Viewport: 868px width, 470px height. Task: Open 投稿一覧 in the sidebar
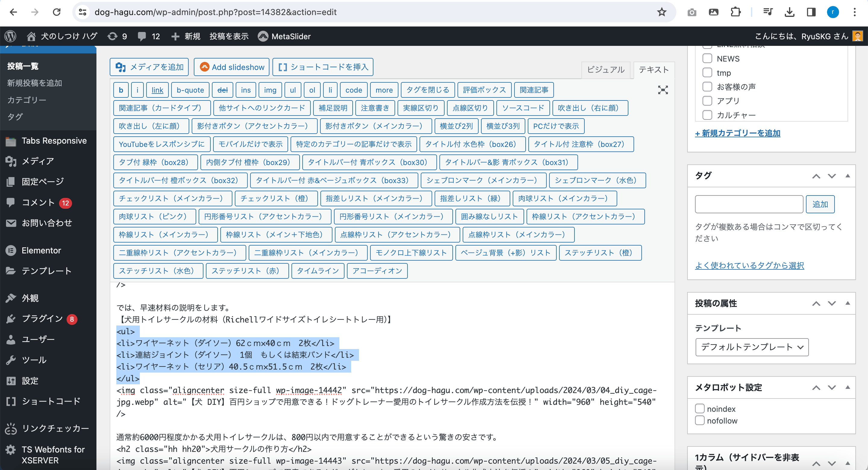pyautogui.click(x=23, y=66)
